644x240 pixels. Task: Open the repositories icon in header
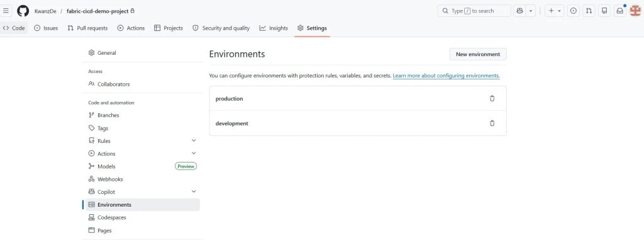[x=604, y=11]
